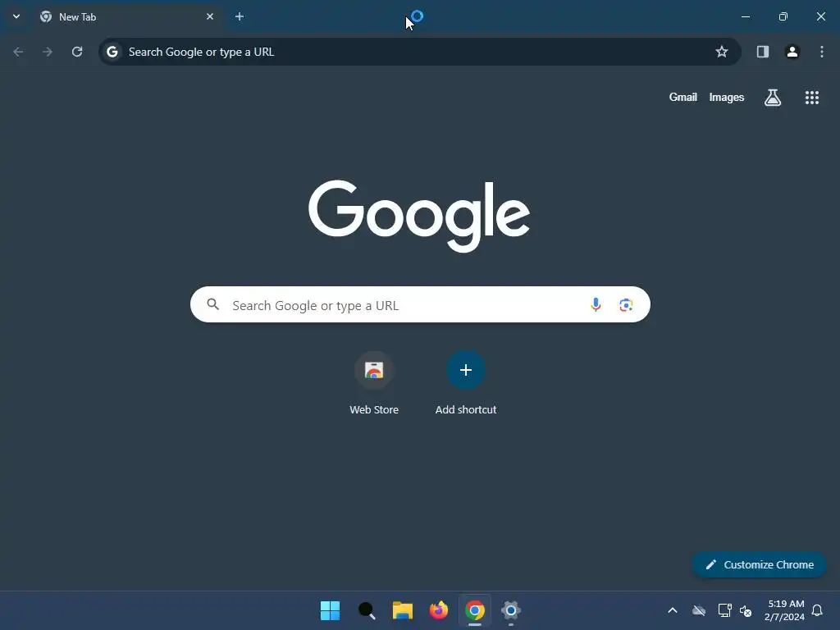Minimize the Chrome window
840x630 pixels.
[746, 16]
